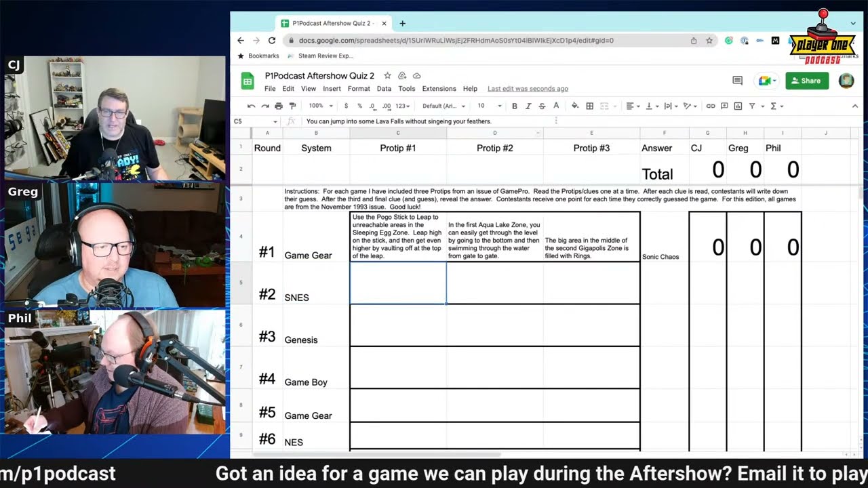Image resolution: width=868 pixels, height=488 pixels.
Task: Toggle italic formatting
Action: pos(528,106)
